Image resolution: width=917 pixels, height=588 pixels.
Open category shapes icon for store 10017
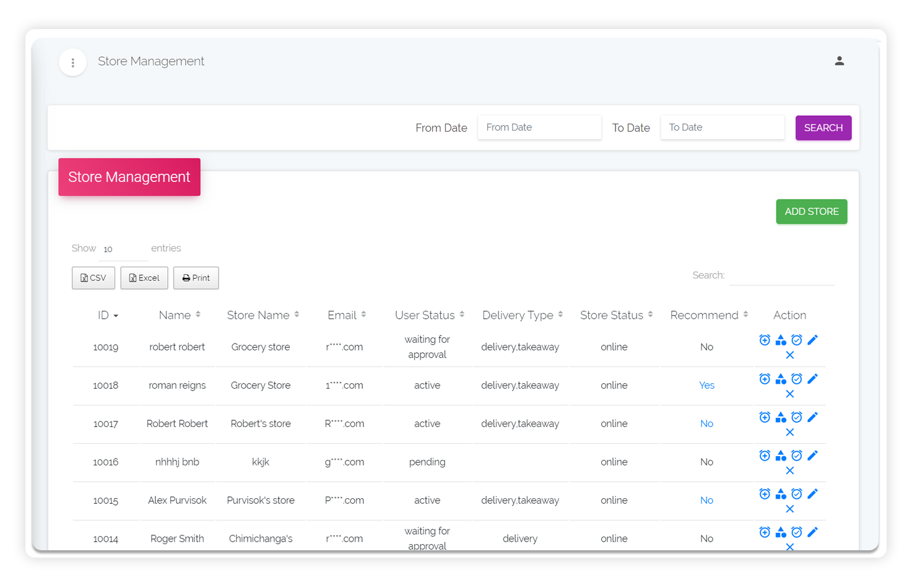point(781,417)
